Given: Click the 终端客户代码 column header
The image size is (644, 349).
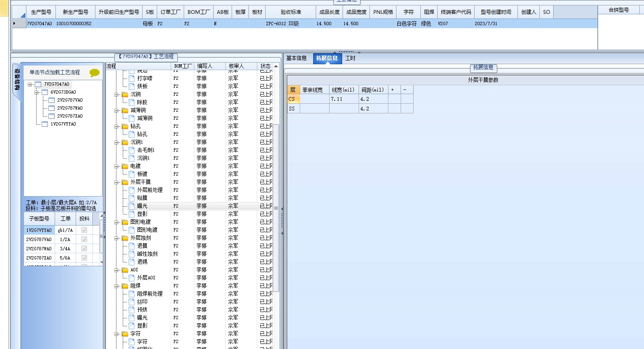Looking at the screenshot, I should (x=456, y=12).
